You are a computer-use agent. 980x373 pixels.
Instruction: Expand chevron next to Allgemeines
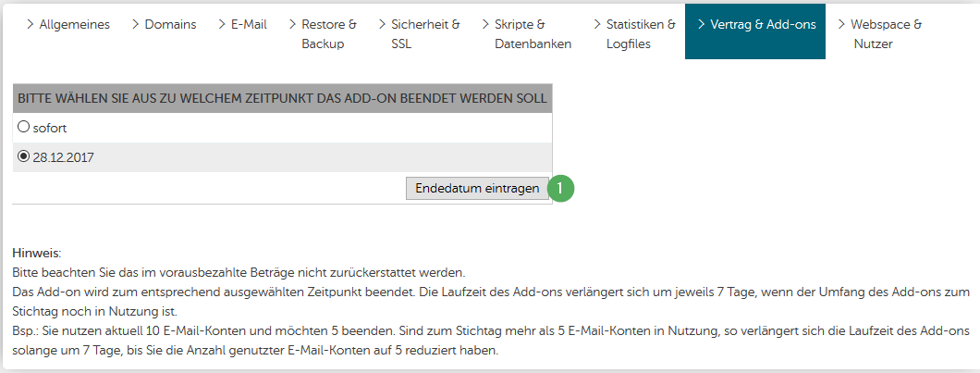click(x=30, y=25)
